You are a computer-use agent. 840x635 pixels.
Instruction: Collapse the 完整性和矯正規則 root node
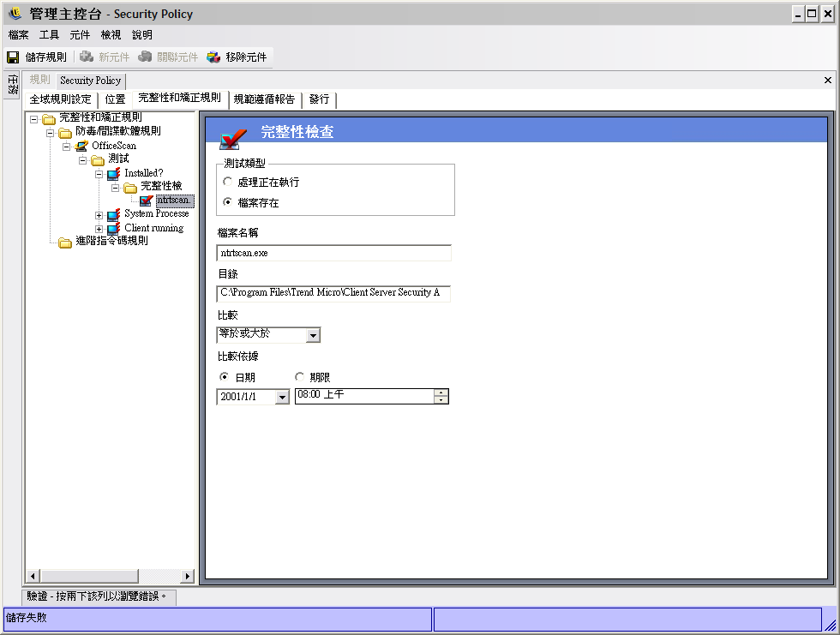tap(33, 119)
